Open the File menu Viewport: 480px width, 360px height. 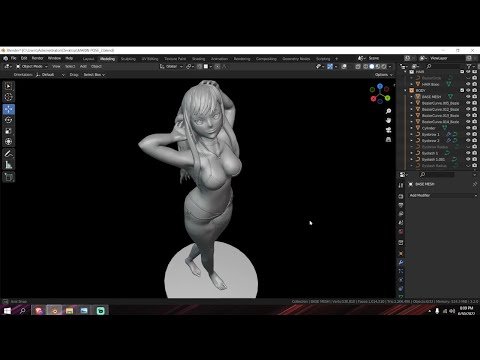tap(14, 58)
